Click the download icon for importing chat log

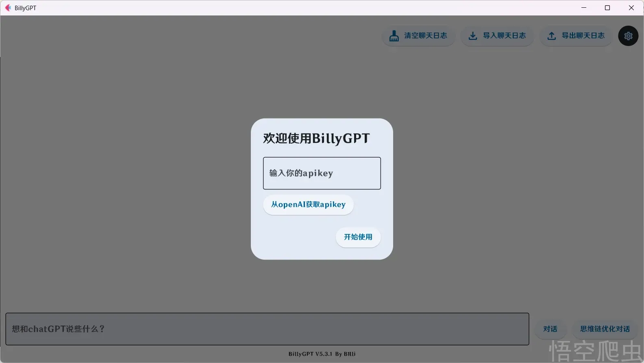coord(472,36)
